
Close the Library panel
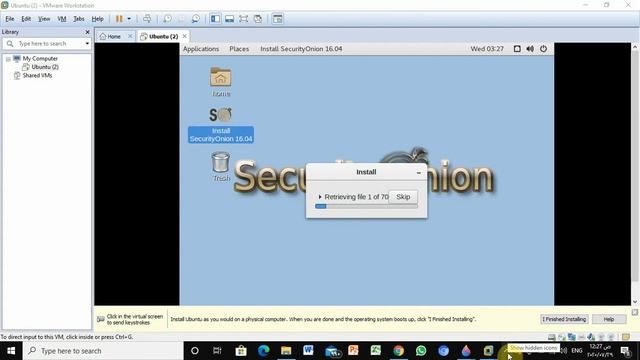(87, 32)
